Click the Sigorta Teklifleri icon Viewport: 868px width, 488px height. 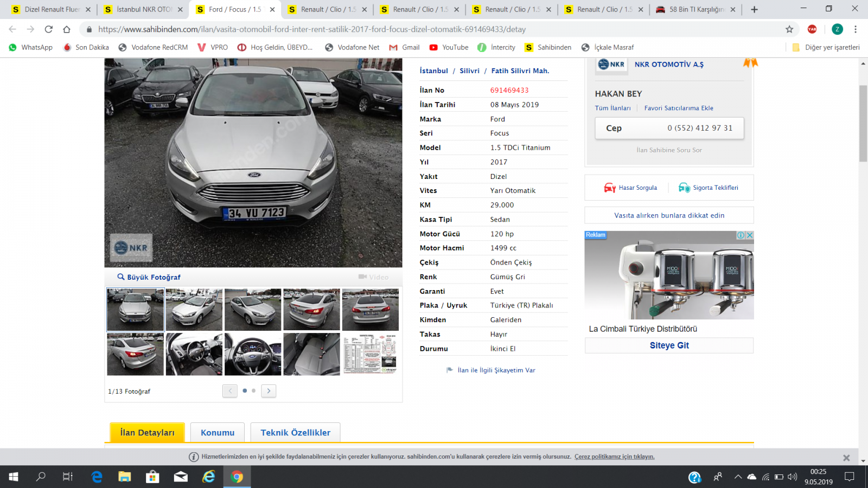684,188
